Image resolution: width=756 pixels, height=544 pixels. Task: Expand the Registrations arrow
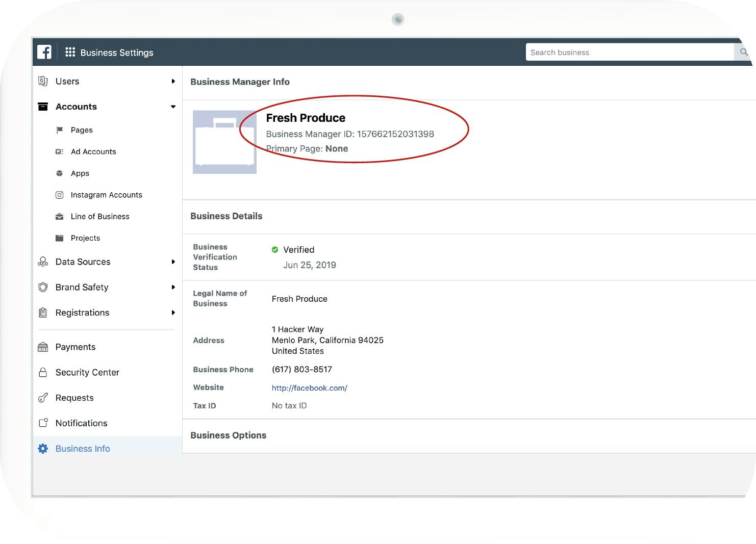click(x=173, y=313)
